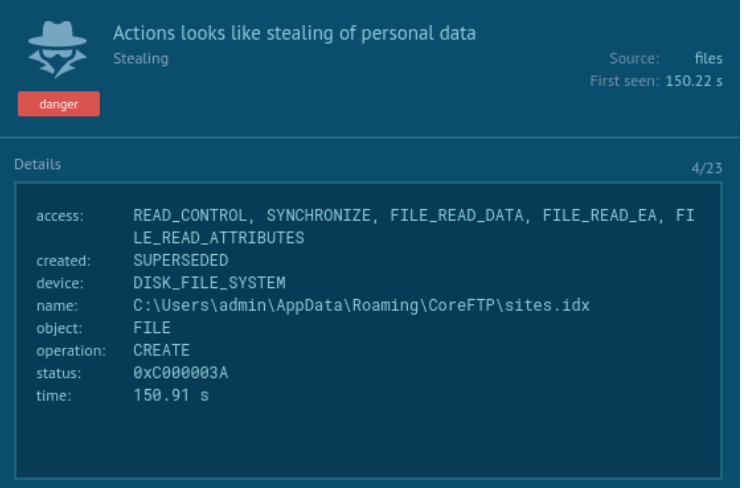Click the 150.91 s time value
Viewport: 744px width, 488px height.
tap(171, 395)
